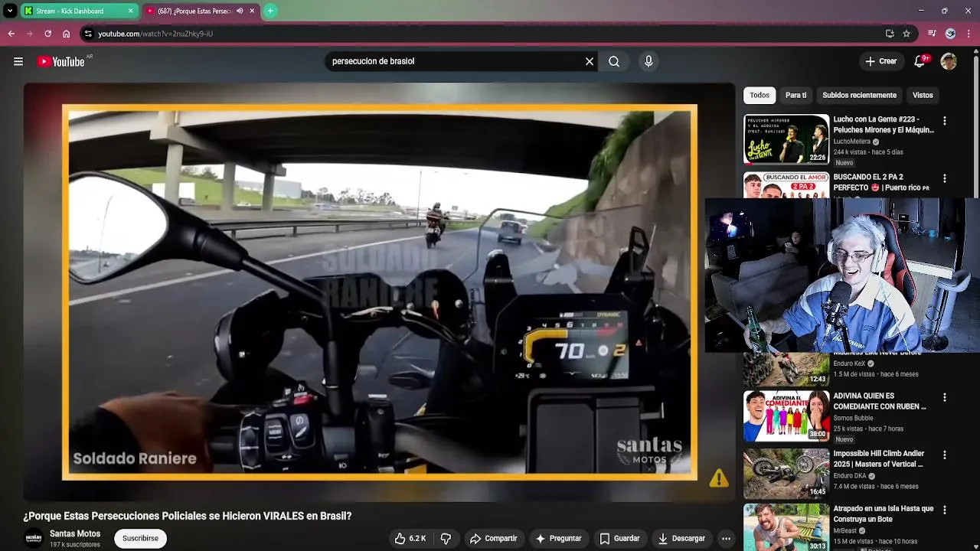Viewport: 980px width, 551px height.
Task: Open the YouTube hamburger guide menu
Action: coord(18,61)
